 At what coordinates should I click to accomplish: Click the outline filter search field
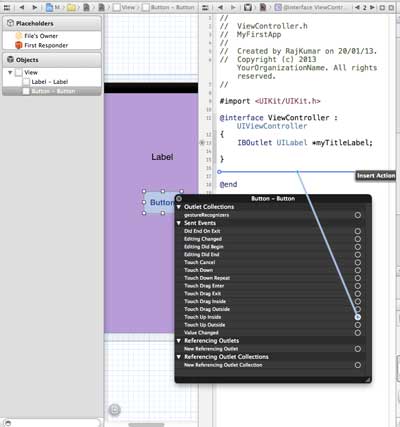52,423
